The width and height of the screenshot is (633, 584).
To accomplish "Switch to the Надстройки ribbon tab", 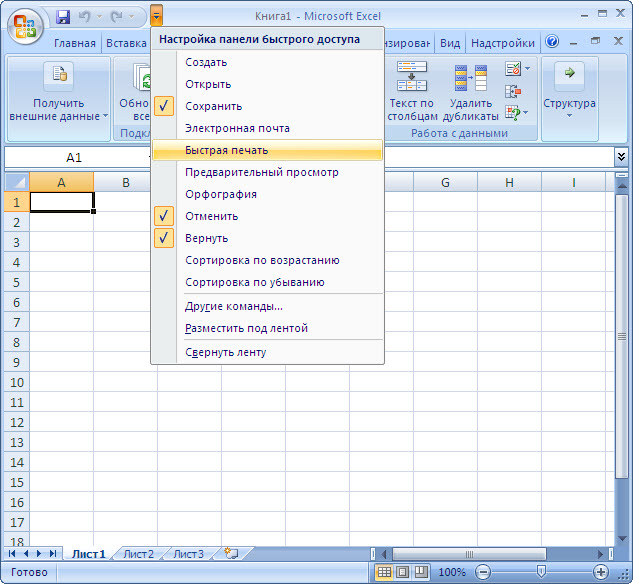I will pyautogui.click(x=503, y=43).
